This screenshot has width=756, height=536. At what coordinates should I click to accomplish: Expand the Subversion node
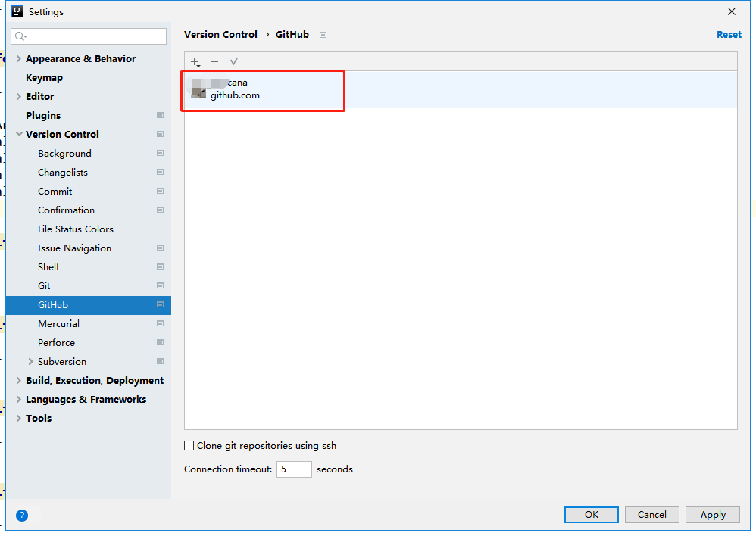[x=31, y=362]
